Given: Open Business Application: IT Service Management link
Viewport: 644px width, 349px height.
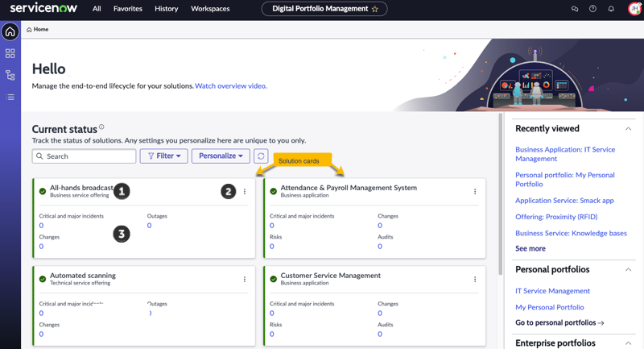Looking at the screenshot, I should click(565, 154).
